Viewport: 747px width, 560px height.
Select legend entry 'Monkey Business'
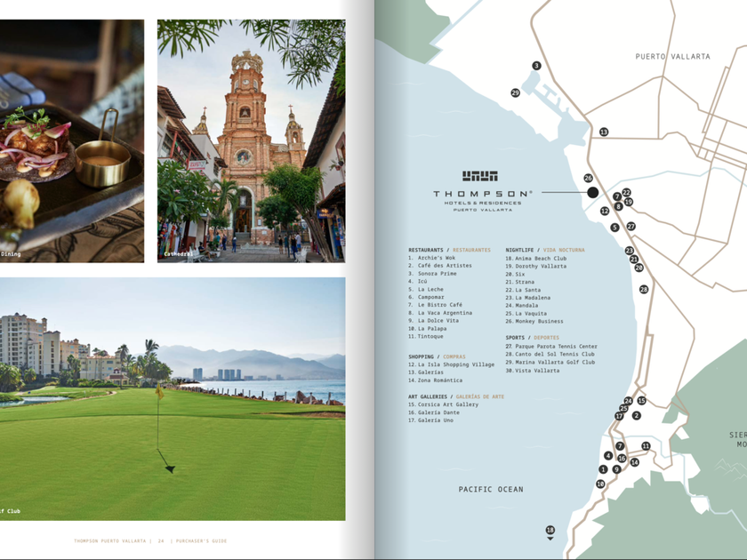[x=534, y=321]
